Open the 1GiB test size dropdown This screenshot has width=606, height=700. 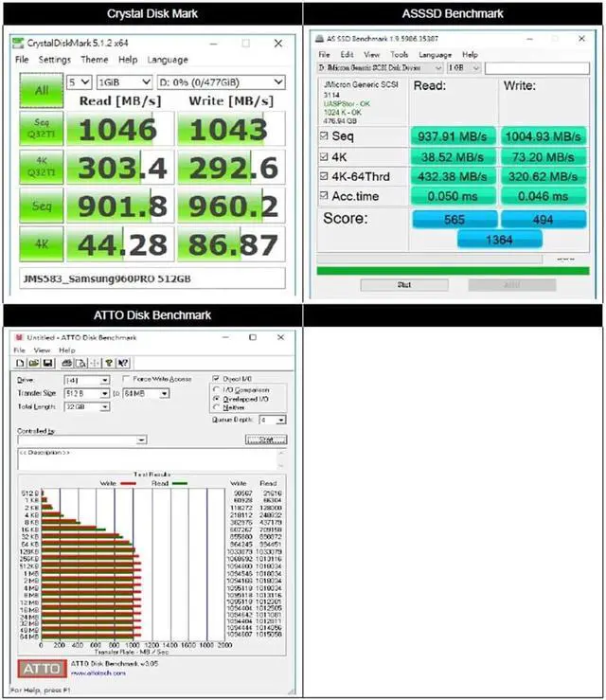pyautogui.click(x=123, y=83)
